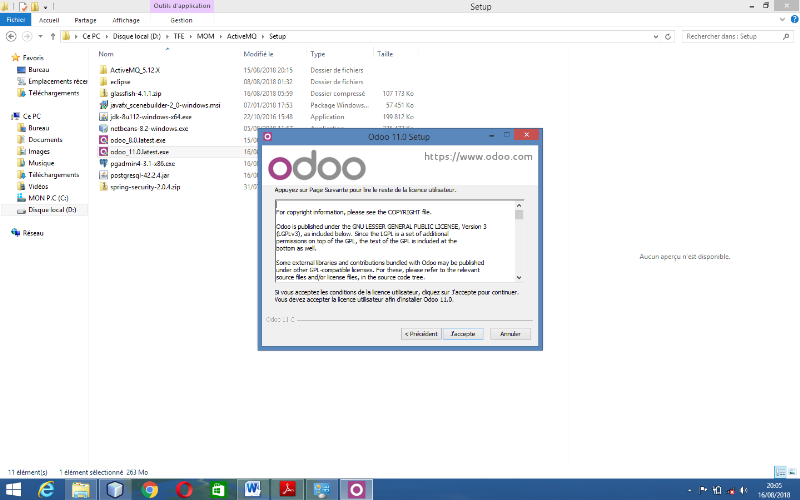
Task: Click Favoris in the navigation pane
Action: point(33,58)
